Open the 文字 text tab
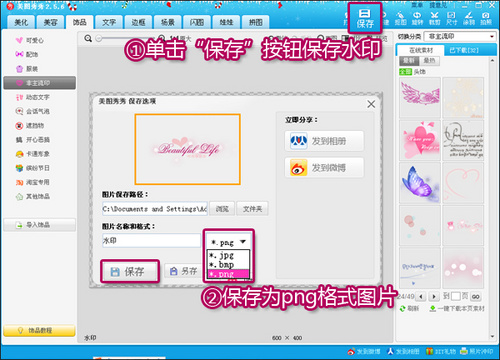 click(109, 22)
